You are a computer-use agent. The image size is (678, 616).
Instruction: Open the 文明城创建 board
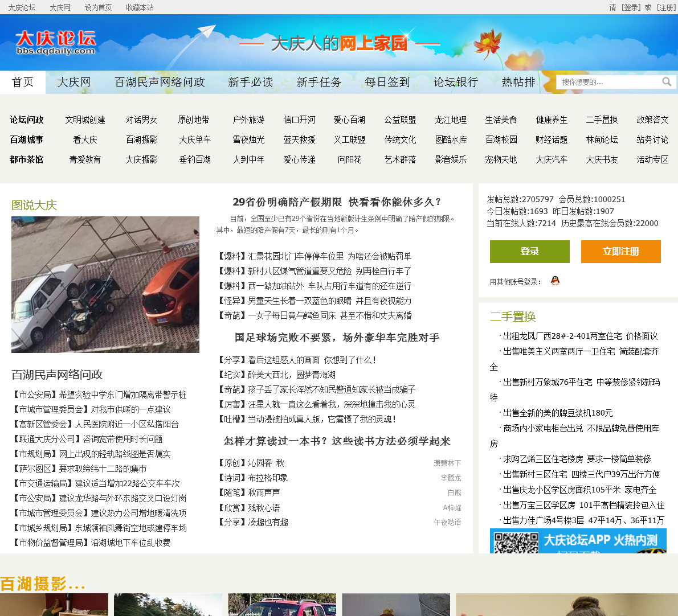[x=85, y=120]
